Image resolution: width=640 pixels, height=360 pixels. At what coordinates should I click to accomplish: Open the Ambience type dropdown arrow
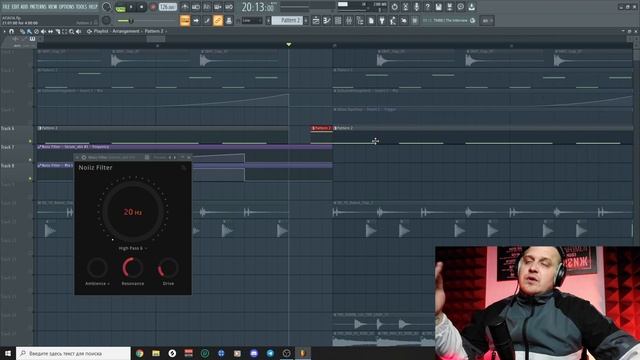point(109,284)
